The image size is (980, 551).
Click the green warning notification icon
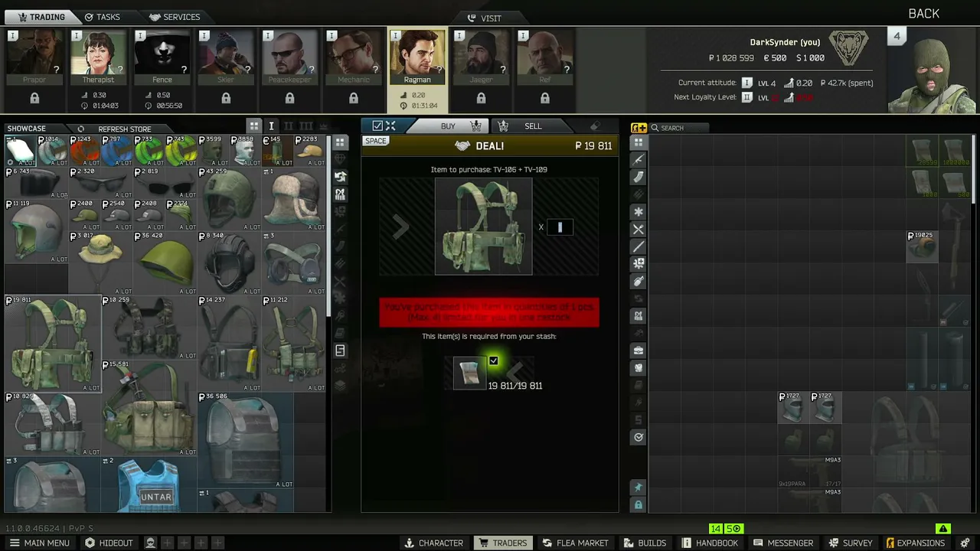click(943, 529)
